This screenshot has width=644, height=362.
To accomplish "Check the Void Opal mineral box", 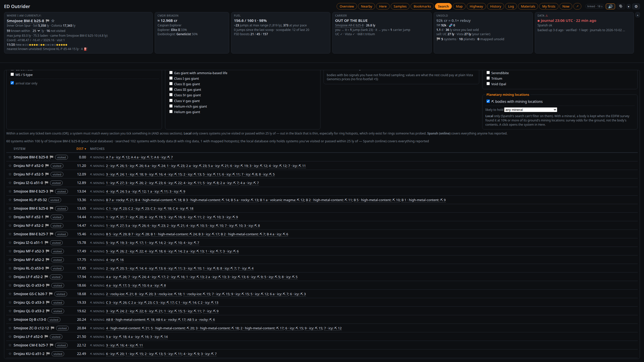I will coord(488,84).
